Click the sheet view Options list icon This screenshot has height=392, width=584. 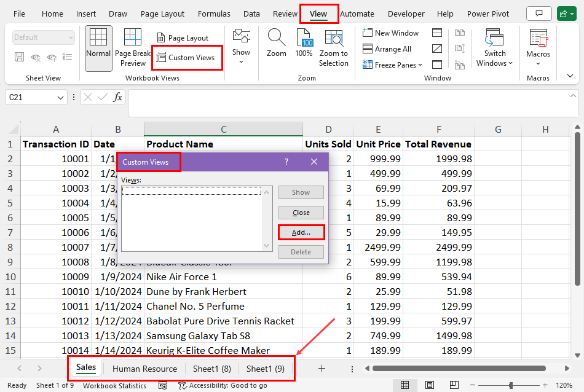pyautogui.click(x=68, y=57)
